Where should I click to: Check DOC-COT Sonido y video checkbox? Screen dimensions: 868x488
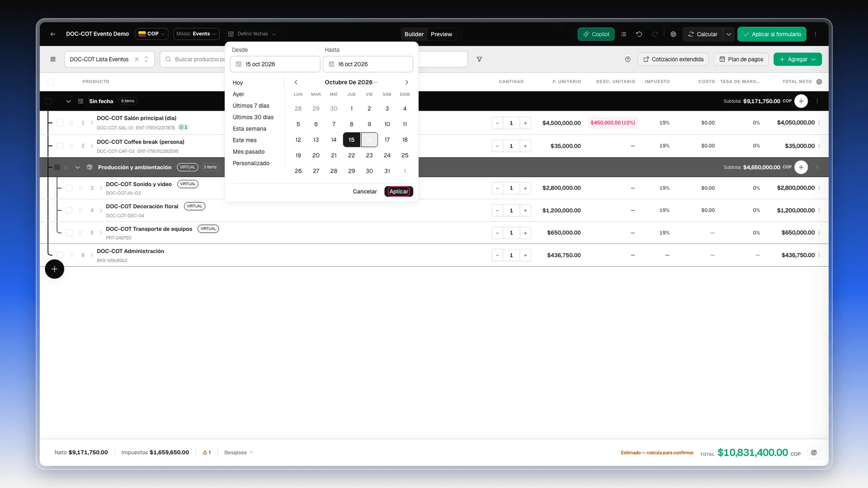[x=69, y=188]
